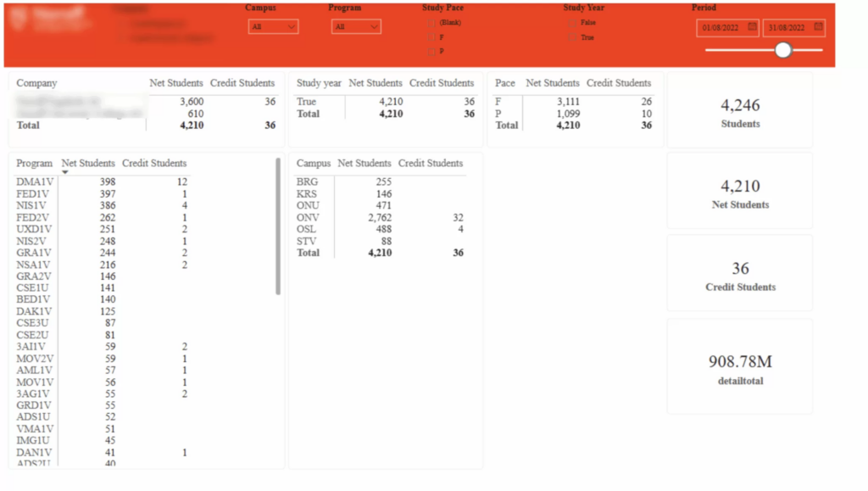This screenshot has height=491, width=868.
Task: Click inside the 01/08/2022 date field
Action: pos(722,28)
